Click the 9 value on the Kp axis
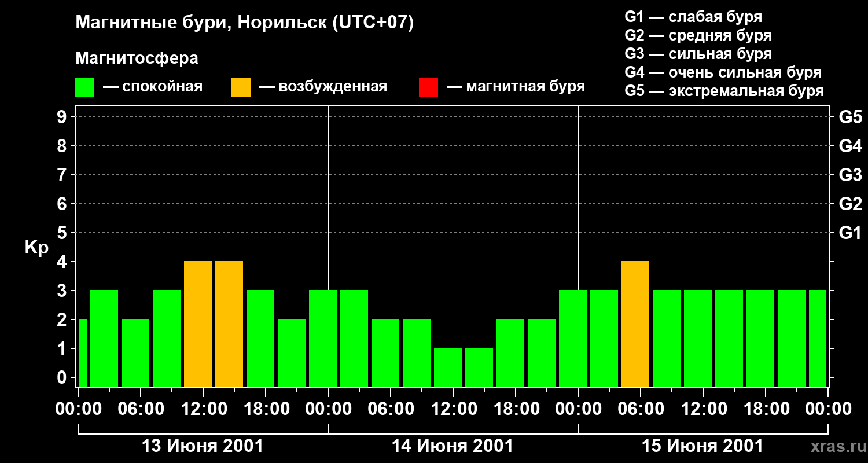This screenshot has width=868, height=463. [x=63, y=117]
